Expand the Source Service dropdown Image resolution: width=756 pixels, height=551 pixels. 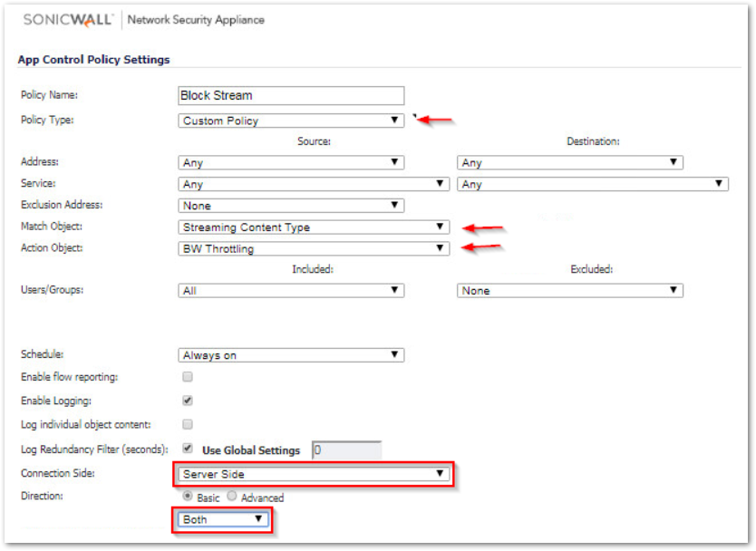[x=314, y=184]
